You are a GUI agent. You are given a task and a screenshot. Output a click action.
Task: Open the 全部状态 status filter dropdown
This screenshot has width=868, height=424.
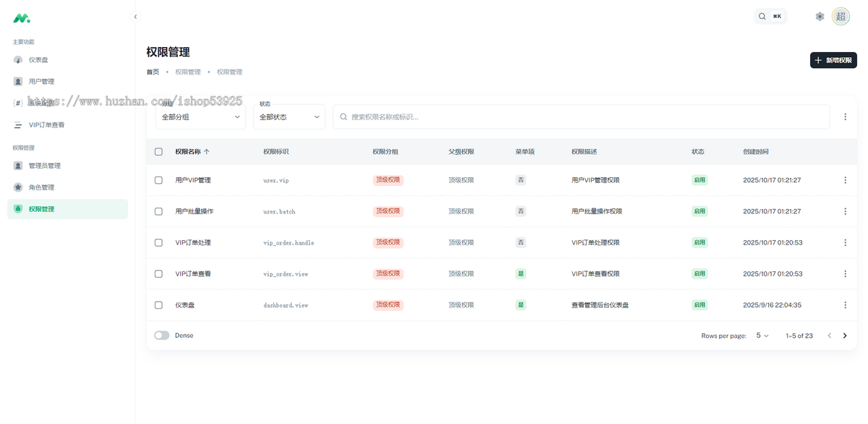(x=289, y=116)
